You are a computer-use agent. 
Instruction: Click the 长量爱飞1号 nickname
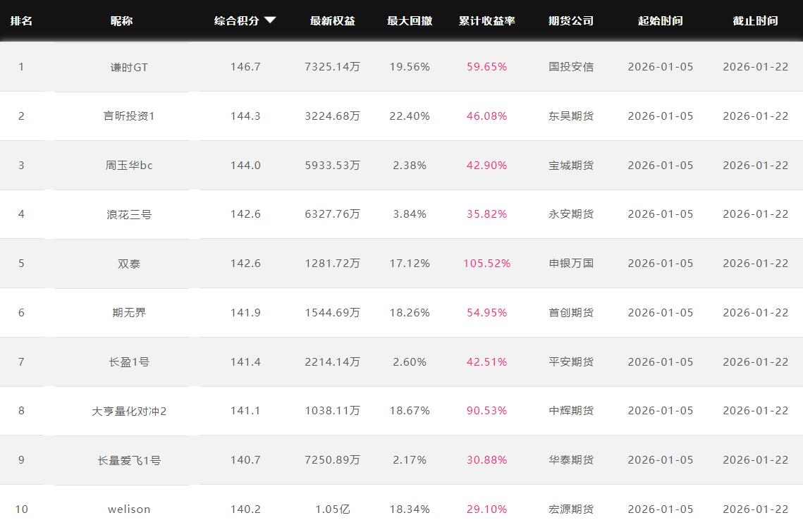pos(129,460)
